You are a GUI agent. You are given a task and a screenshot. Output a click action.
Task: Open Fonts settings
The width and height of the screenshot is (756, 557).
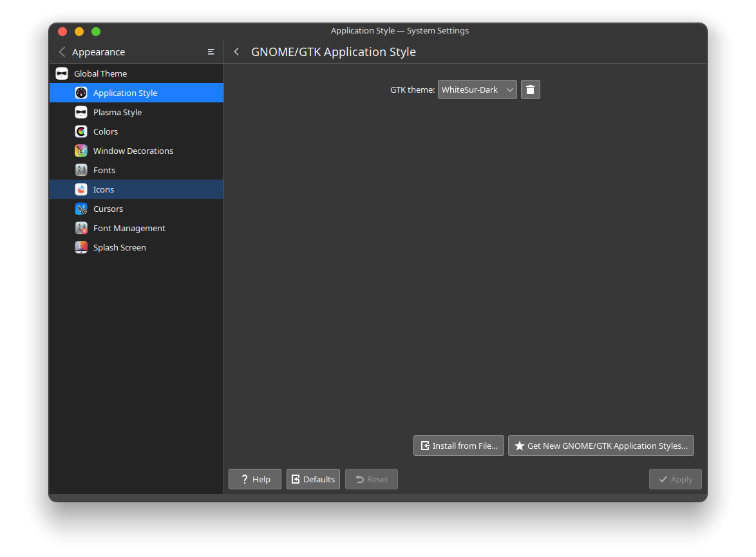tap(137, 170)
